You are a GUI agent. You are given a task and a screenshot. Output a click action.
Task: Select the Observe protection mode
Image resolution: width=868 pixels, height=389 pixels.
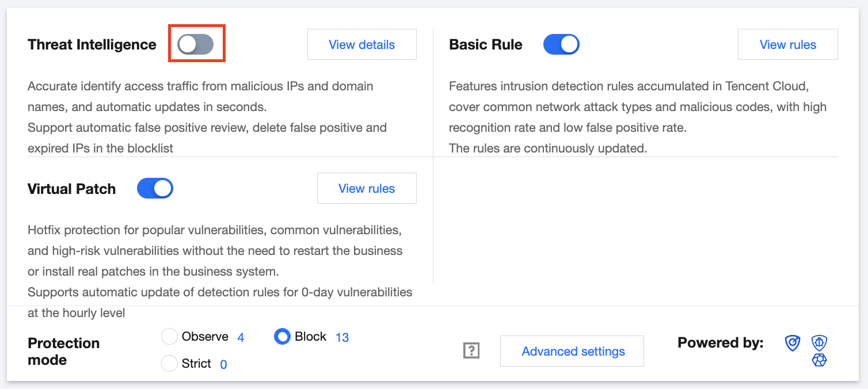[169, 337]
